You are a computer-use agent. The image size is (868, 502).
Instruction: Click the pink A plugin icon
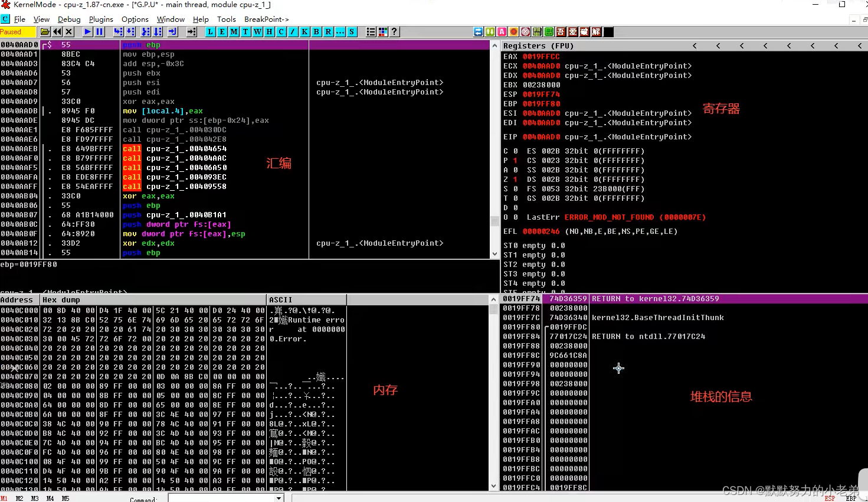pyautogui.click(x=502, y=32)
